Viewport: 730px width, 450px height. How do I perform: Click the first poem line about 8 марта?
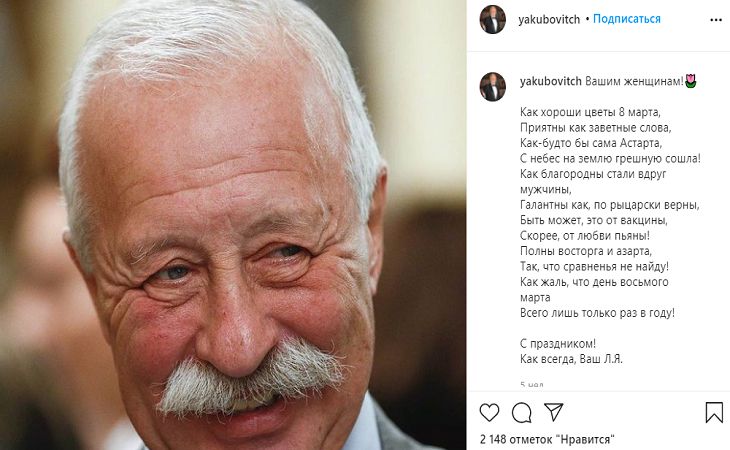tap(590, 112)
